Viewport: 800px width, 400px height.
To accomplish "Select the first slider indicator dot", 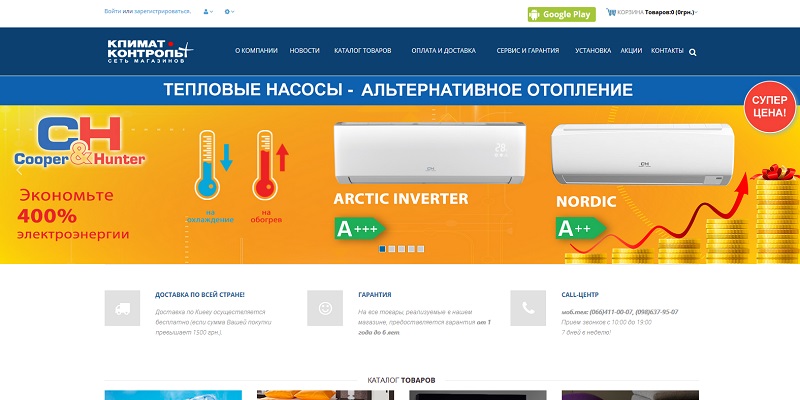I will [382, 249].
